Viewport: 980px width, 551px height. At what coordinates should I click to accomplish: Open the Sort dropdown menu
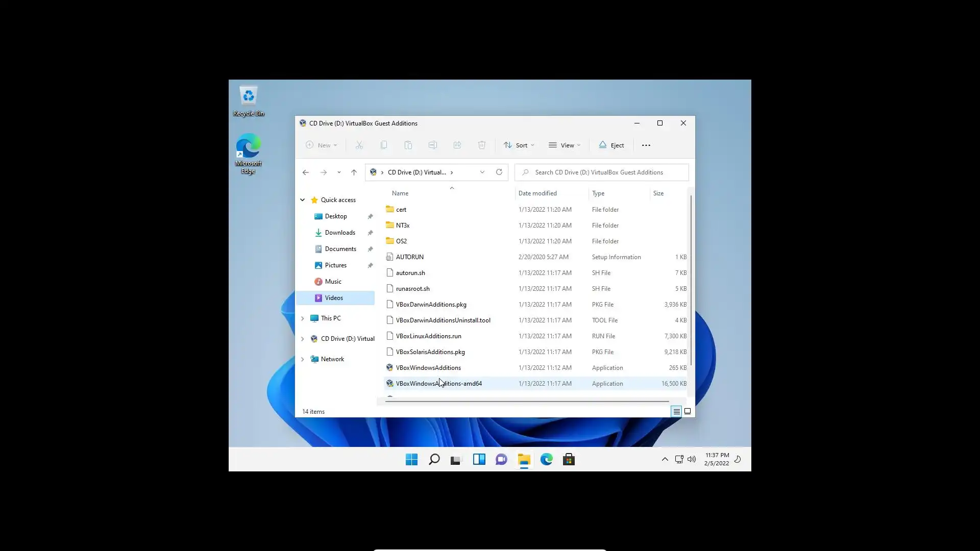(519, 145)
